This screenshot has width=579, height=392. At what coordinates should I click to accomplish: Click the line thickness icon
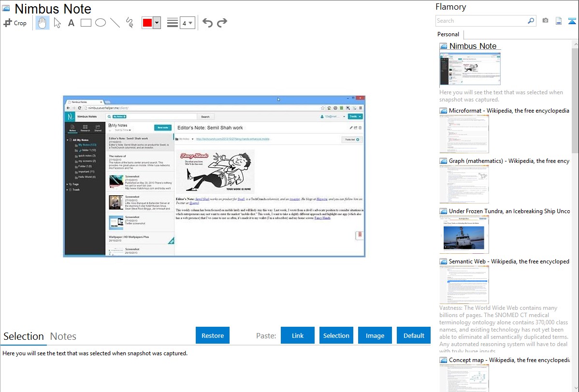coord(172,23)
